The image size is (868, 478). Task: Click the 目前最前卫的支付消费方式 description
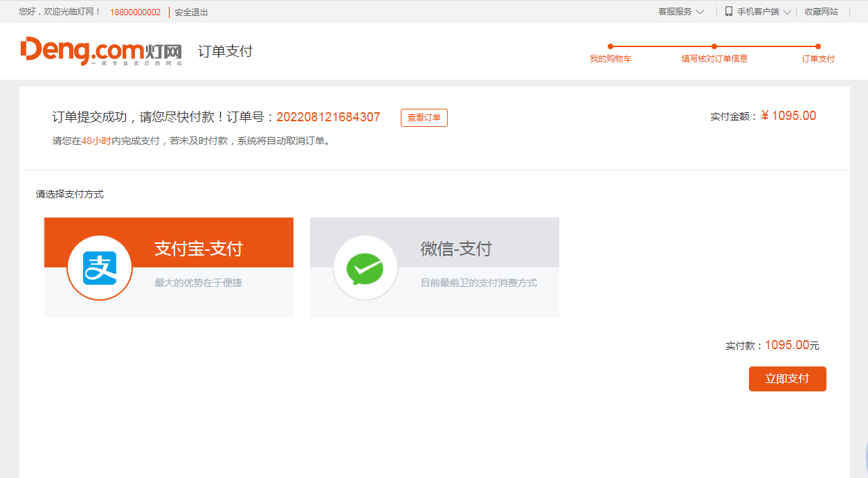479,283
